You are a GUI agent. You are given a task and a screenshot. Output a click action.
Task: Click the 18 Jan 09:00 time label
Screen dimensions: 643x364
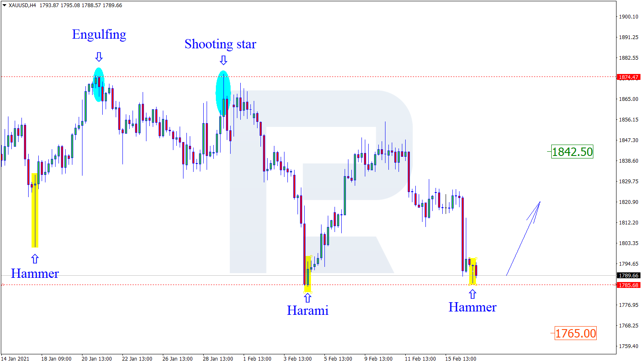coord(56,359)
